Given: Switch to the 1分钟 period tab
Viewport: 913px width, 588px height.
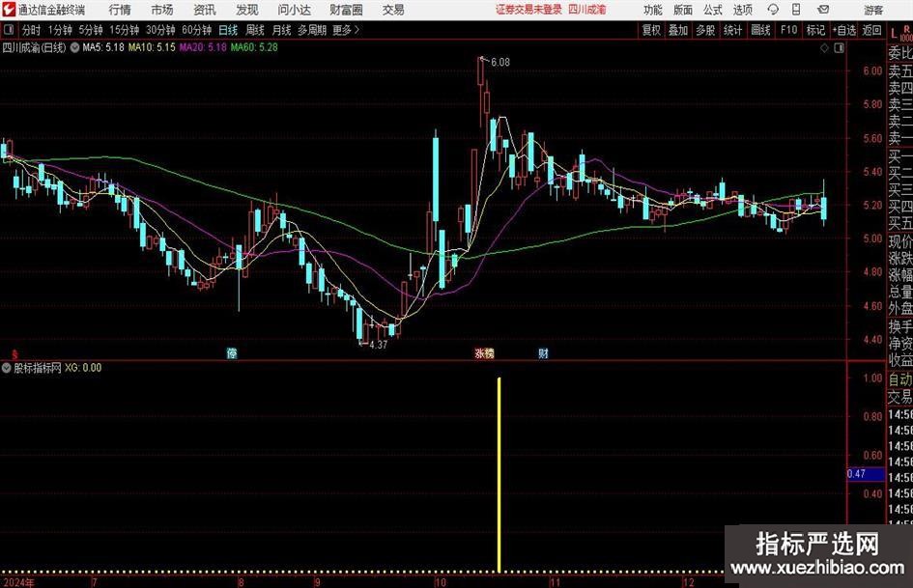Looking at the screenshot, I should (60, 30).
